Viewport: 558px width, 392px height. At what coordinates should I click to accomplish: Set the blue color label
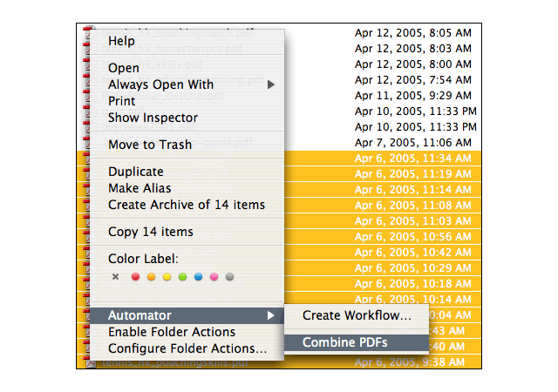tap(198, 277)
